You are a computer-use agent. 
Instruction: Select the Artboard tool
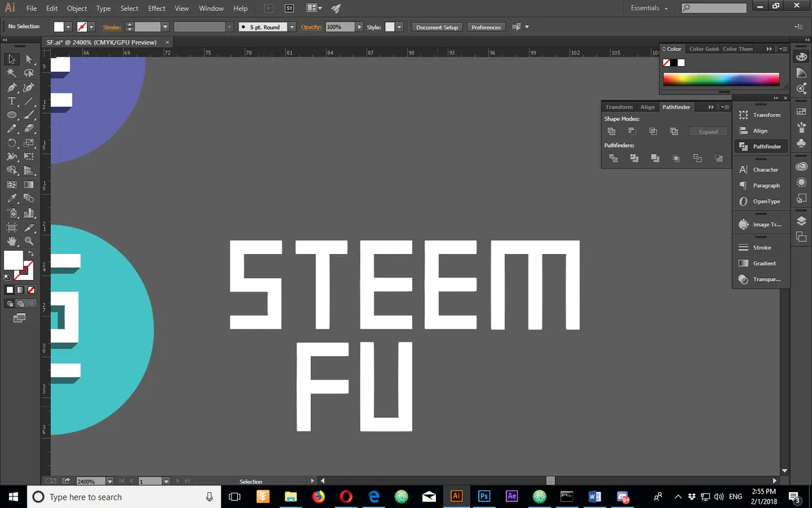click(x=11, y=227)
